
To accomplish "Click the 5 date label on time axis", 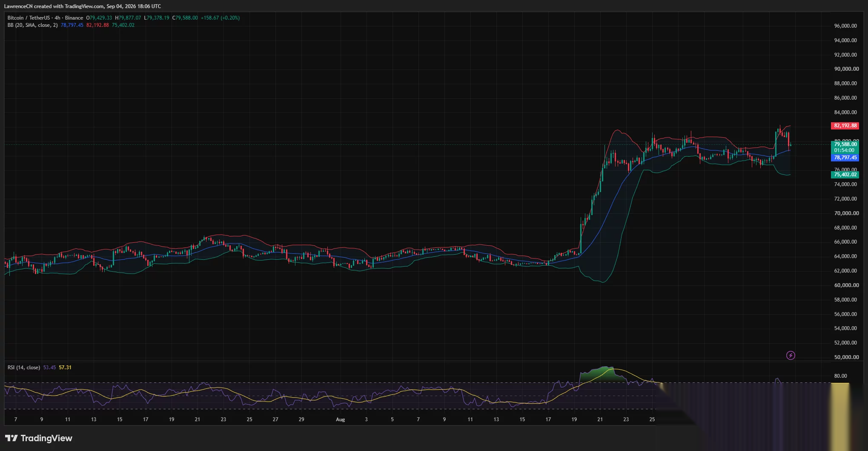I will point(392,419).
